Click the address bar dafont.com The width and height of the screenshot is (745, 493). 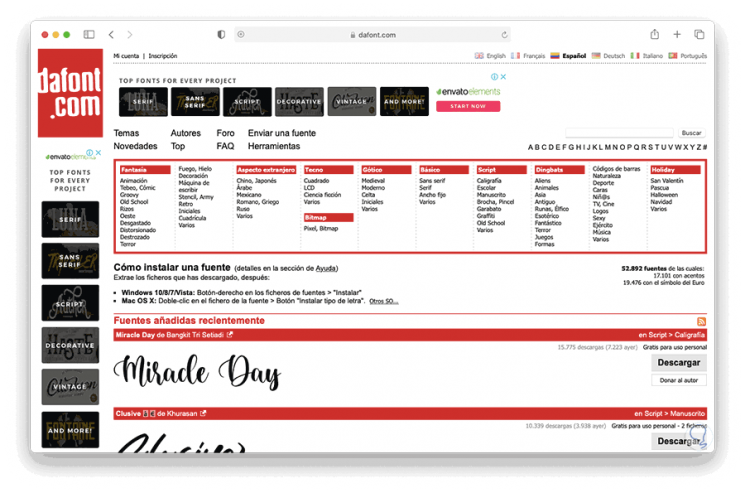372,35
